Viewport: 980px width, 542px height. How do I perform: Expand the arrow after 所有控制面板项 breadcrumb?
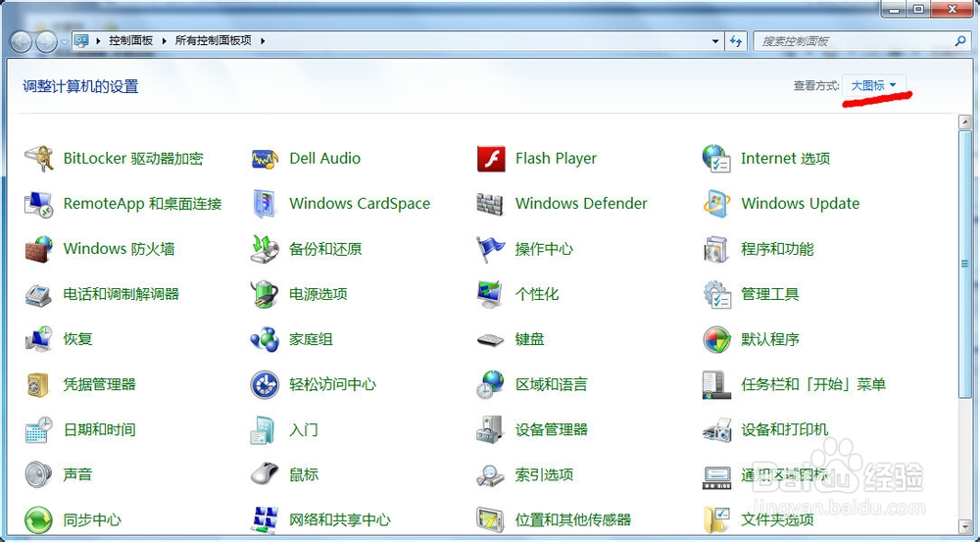(x=263, y=40)
